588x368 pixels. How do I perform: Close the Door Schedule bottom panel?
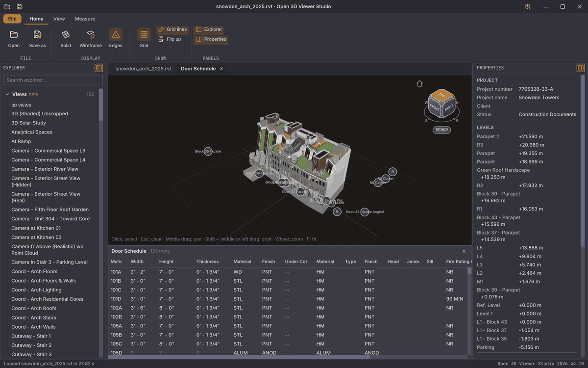464,251
